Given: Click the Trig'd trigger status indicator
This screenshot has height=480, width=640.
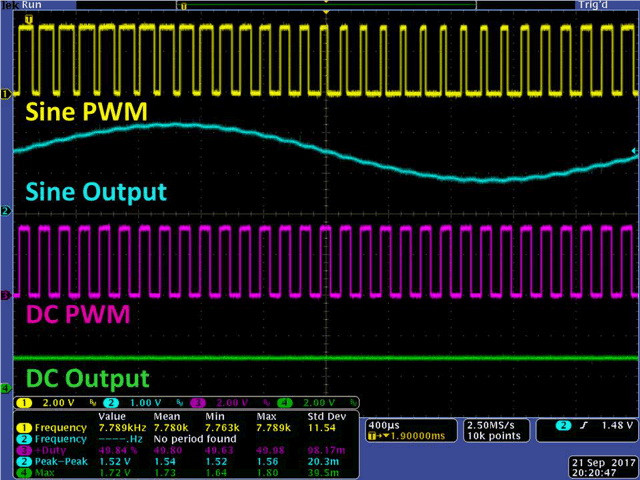Looking at the screenshot, I should (x=593, y=5).
